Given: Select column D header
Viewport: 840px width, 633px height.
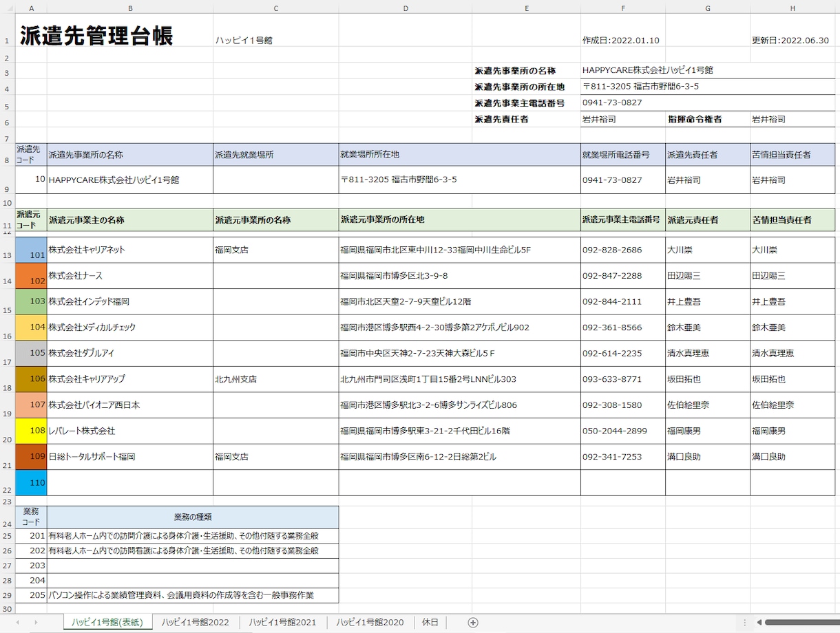Looking at the screenshot, I should click(406, 8).
